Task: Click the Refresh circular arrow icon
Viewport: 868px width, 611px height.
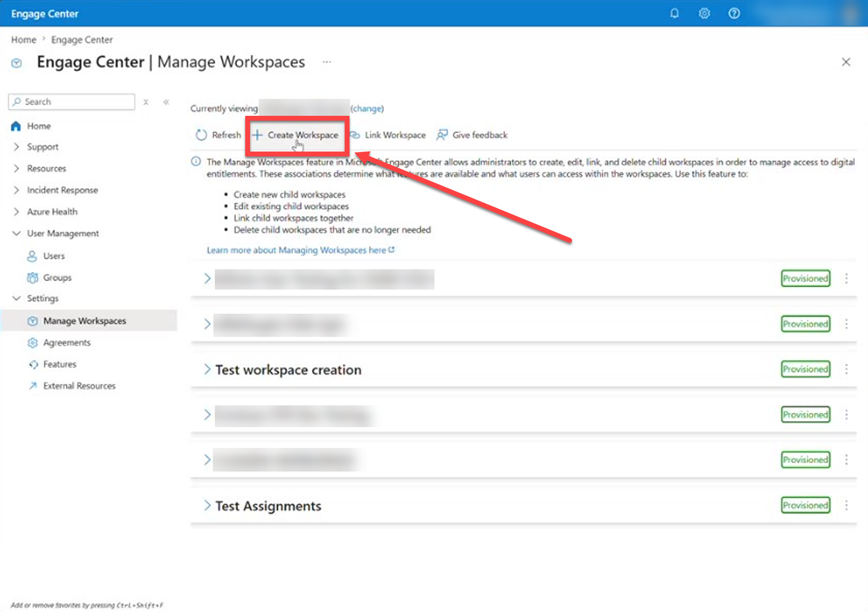Action: pos(201,135)
